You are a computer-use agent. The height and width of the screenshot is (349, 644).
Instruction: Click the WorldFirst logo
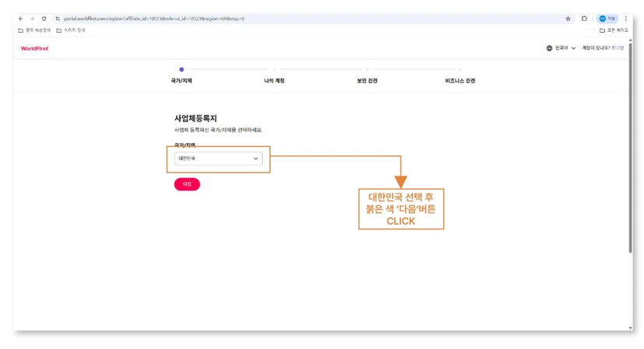(x=34, y=48)
